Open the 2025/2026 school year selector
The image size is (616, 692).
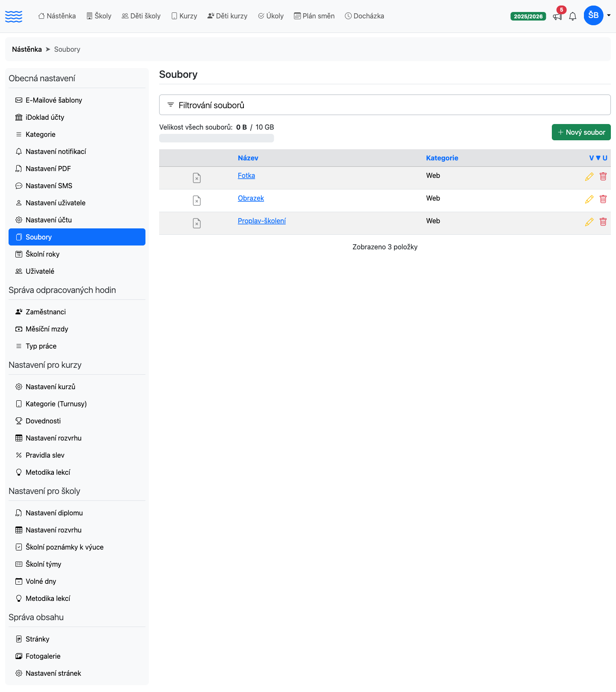528,16
